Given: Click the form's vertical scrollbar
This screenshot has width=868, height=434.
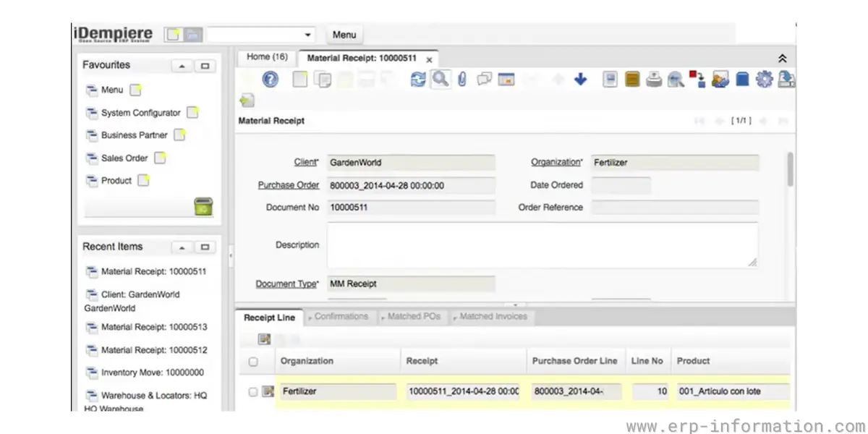Looking at the screenshot, I should pos(790,170).
